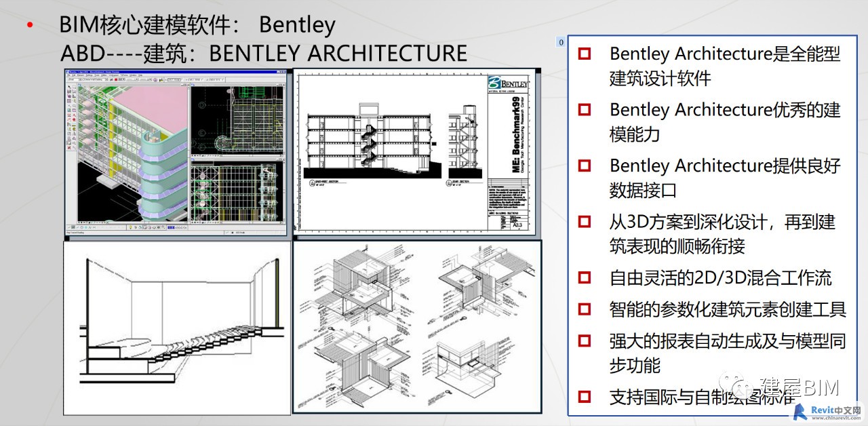Click the subtitle "ABD----建筑:BENTLEY ARCHITECTURE"

tap(264, 54)
